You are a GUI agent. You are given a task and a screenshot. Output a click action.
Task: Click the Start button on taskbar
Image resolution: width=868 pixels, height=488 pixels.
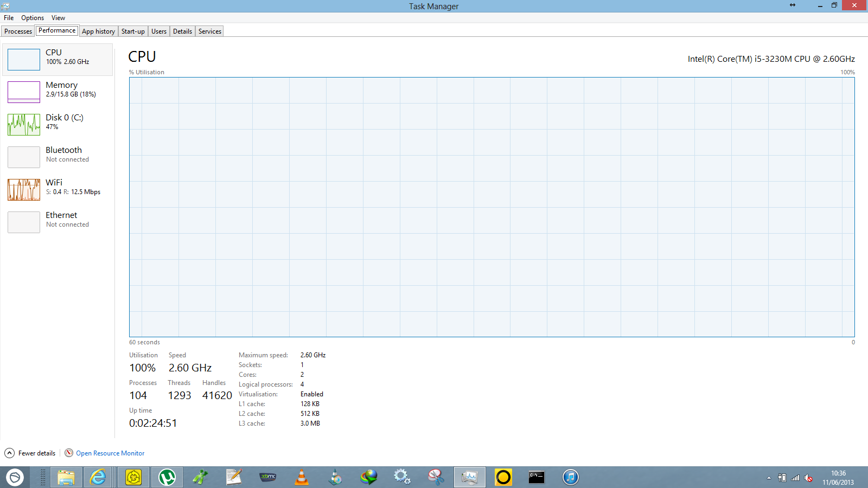(15, 477)
